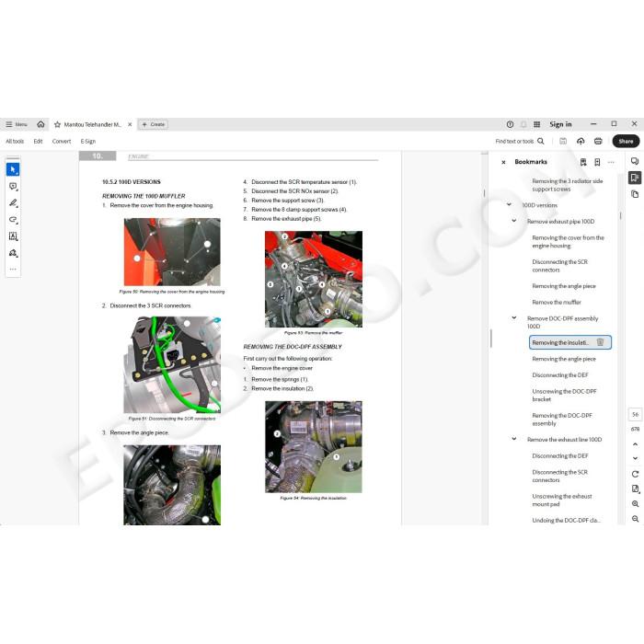Open the Menu hamburger

(x=16, y=124)
